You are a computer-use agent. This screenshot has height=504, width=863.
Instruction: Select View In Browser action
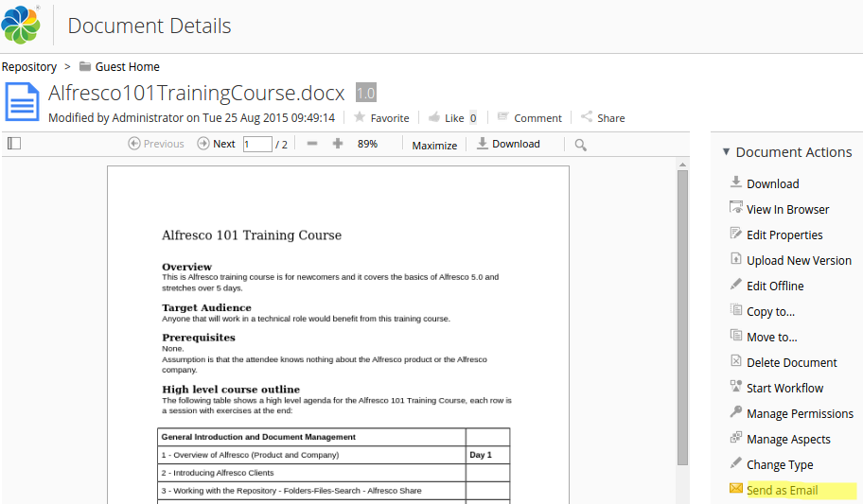coord(787,210)
